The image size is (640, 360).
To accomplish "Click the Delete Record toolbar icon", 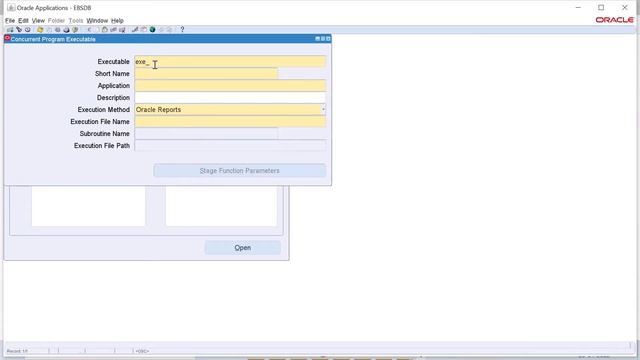I will (x=122, y=29).
